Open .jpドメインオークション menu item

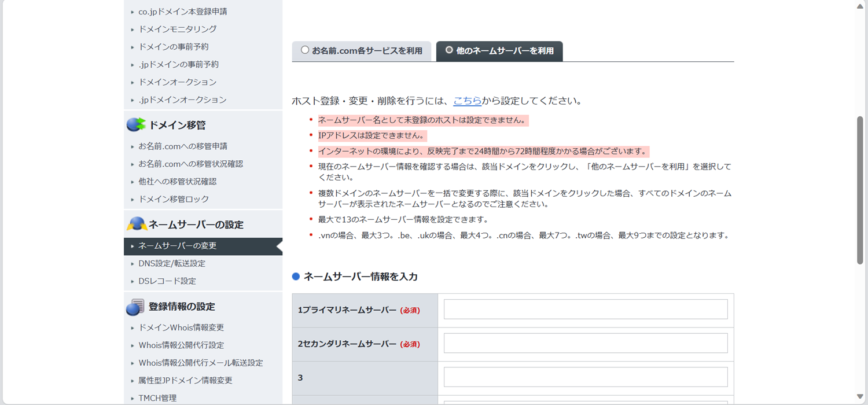tap(183, 100)
